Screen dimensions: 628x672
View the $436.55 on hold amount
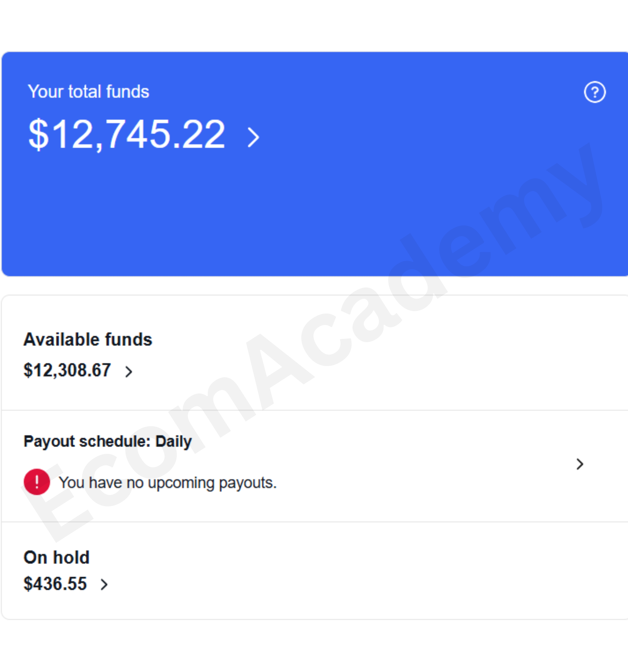coord(55,584)
